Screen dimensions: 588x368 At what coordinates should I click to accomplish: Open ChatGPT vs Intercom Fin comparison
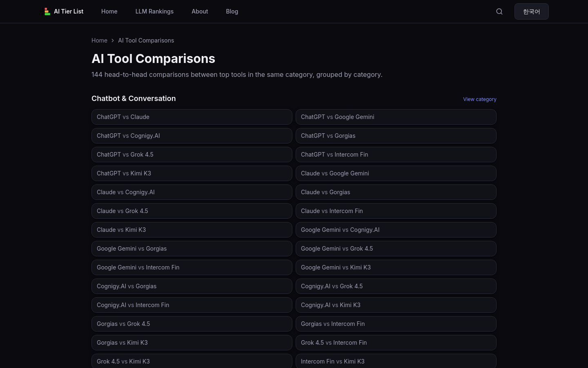coord(396,155)
